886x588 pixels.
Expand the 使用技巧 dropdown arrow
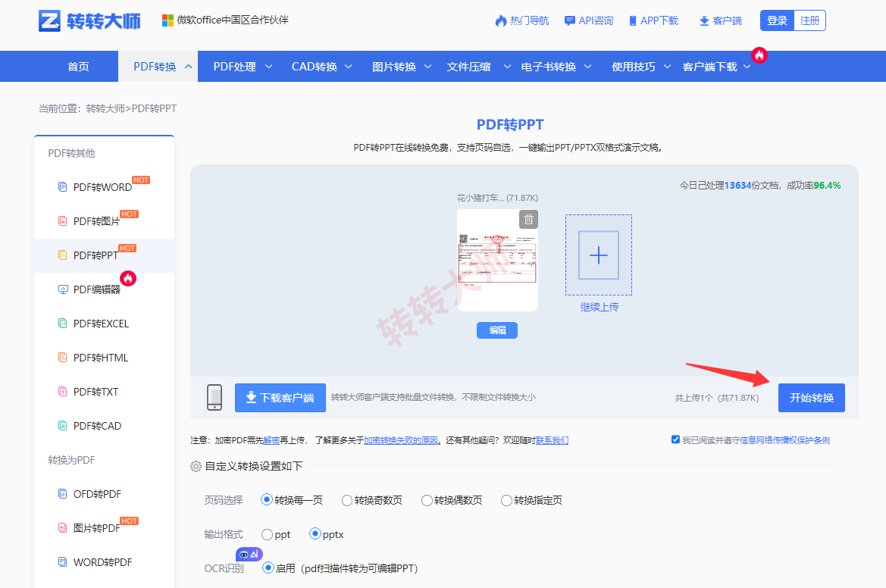(667, 67)
